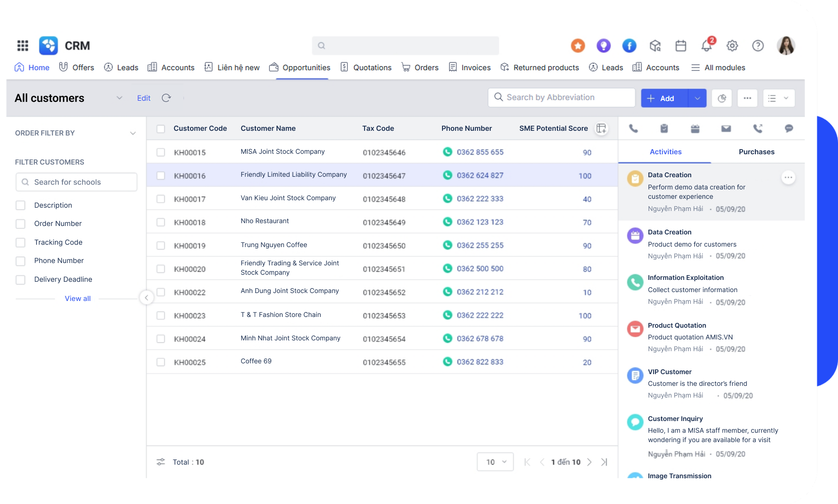Image resolution: width=838 pixels, height=504 pixels.
Task: Collapse the ORDER FILTER BY section
Action: (x=133, y=133)
